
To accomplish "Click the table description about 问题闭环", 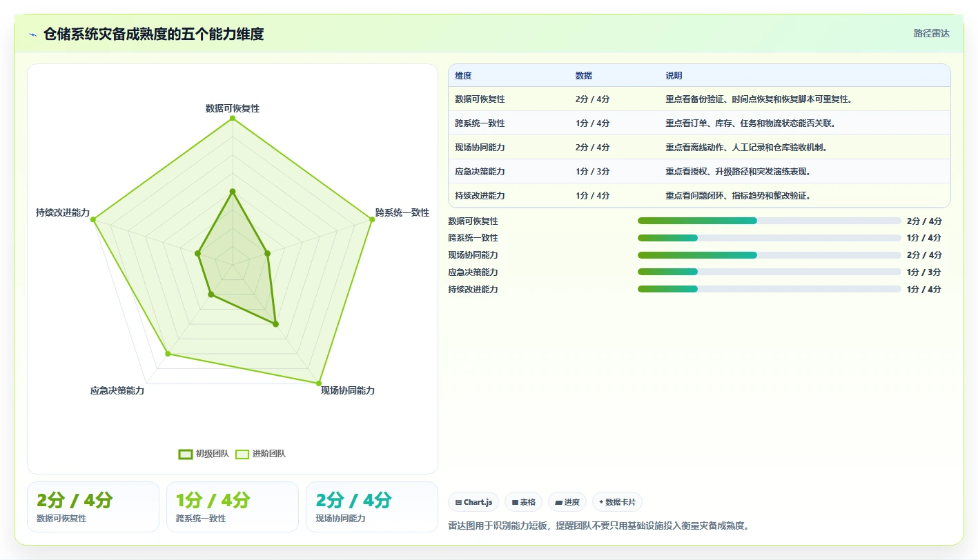I will (x=738, y=196).
